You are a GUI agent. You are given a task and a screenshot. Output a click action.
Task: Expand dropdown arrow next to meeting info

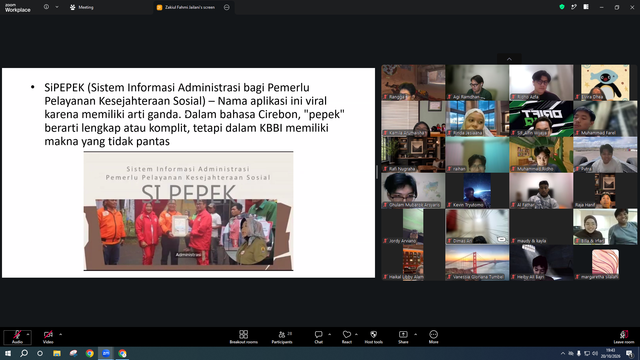[x=57, y=7]
